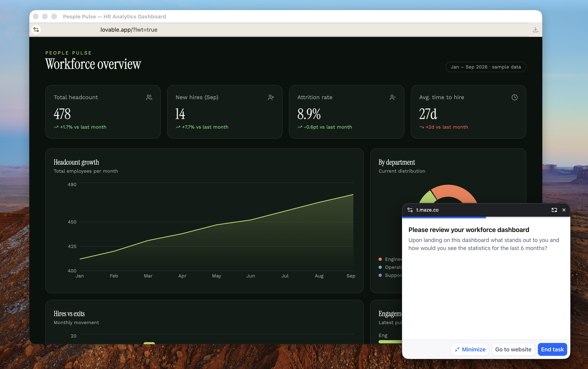Click the 490 label on chart y-axis
Viewport: 588px width, 369px height.
pos(72,184)
